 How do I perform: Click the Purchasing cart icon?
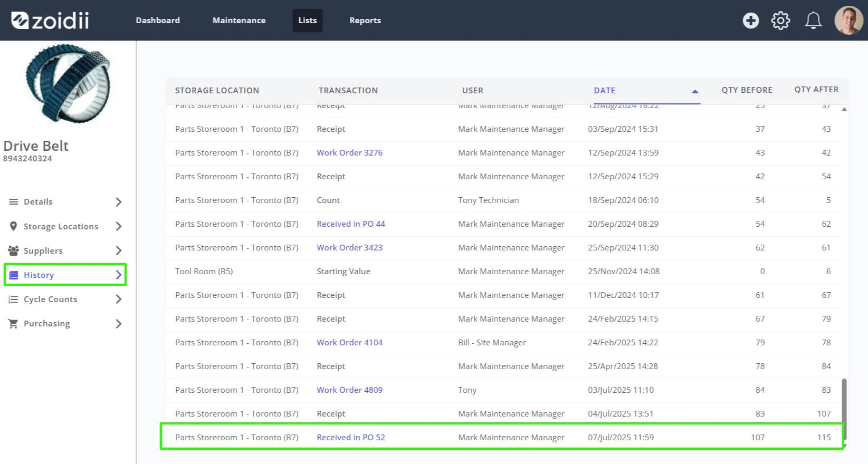tap(13, 323)
